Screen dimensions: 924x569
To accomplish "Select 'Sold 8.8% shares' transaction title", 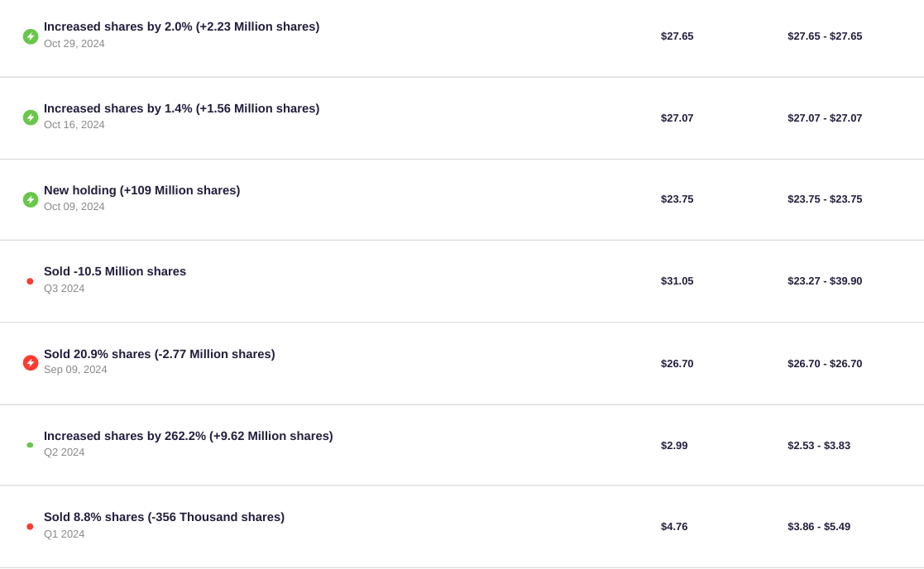I will pos(164,517).
